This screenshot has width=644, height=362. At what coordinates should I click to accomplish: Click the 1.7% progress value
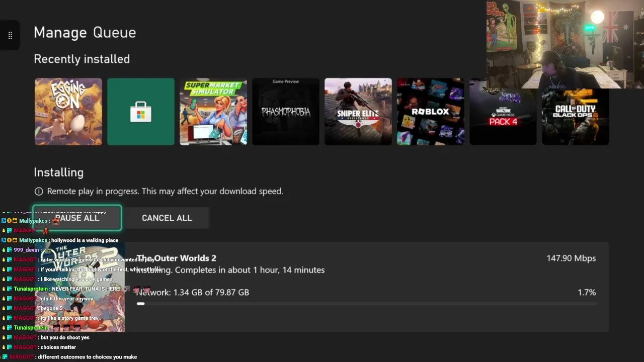click(x=587, y=292)
